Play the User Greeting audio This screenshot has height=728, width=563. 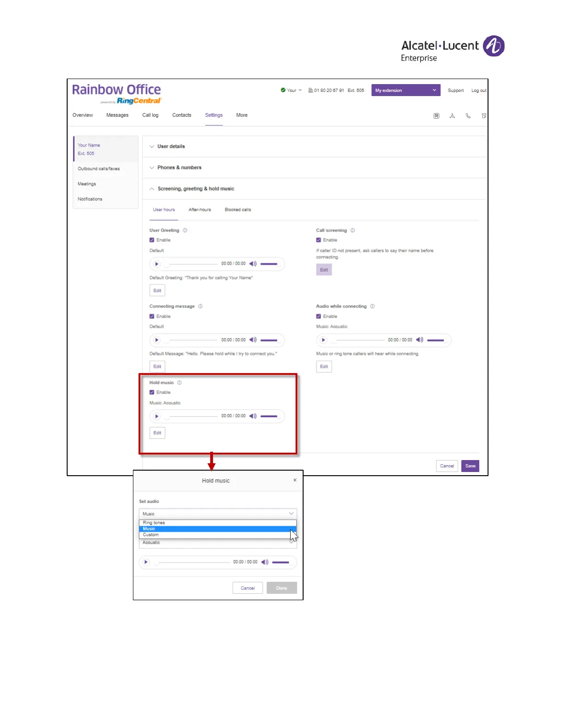pyautogui.click(x=156, y=264)
